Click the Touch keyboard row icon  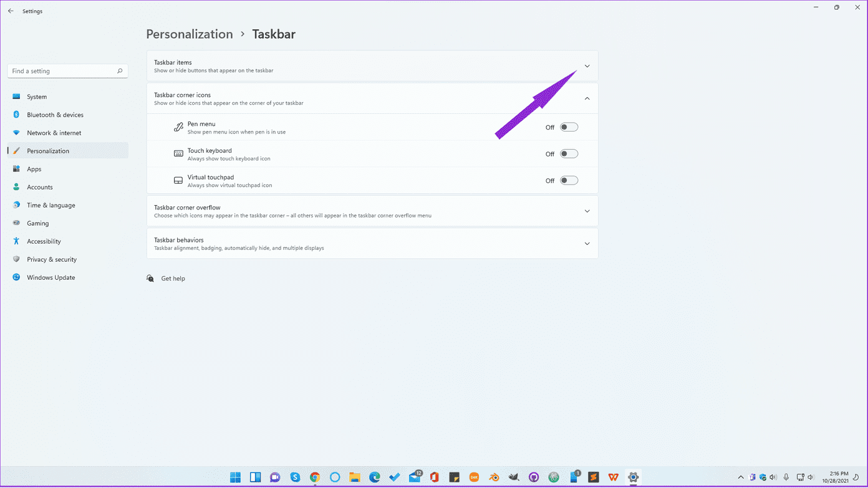[178, 154]
